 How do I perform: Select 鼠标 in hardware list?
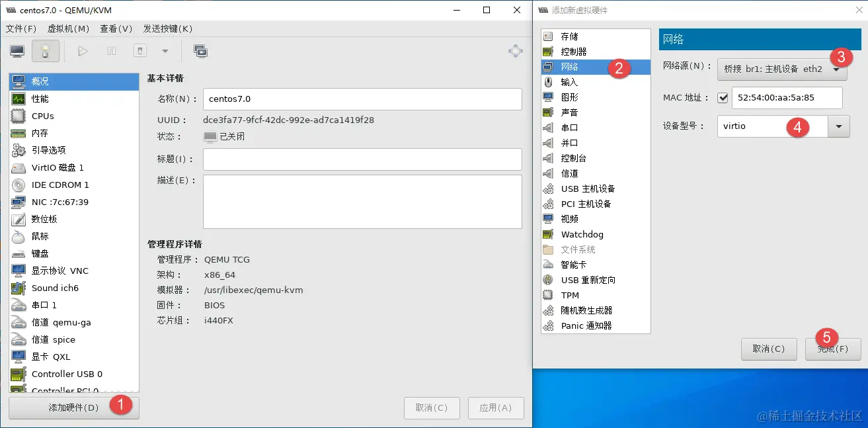(x=74, y=236)
